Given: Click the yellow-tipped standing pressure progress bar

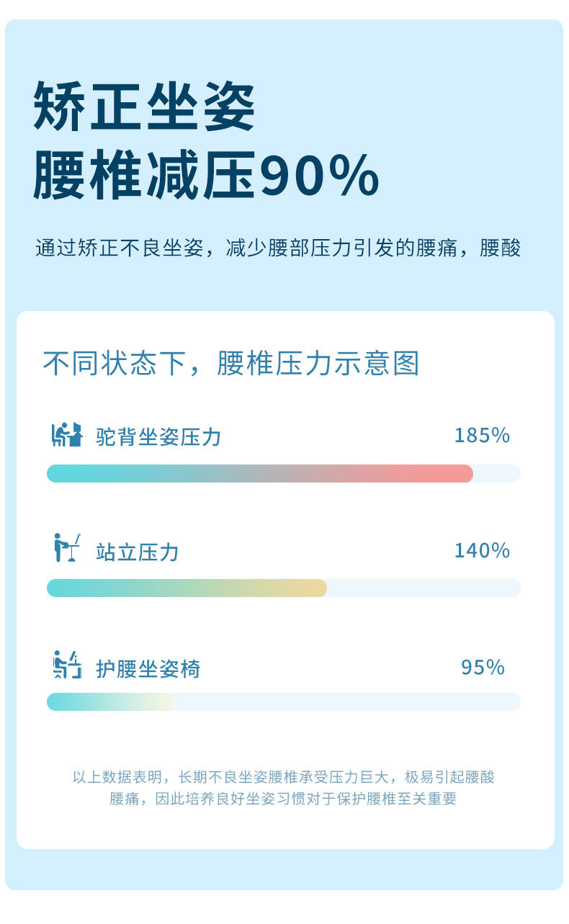Looking at the screenshot, I should point(187,588).
